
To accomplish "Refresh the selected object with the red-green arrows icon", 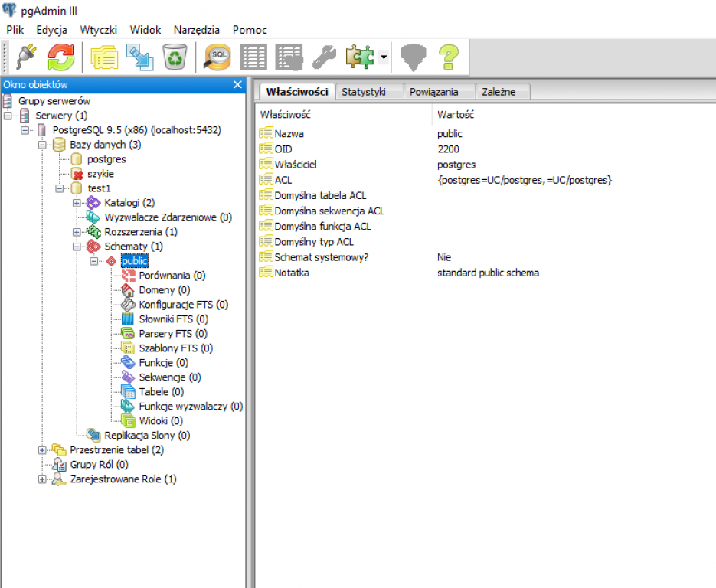I will click(x=61, y=57).
